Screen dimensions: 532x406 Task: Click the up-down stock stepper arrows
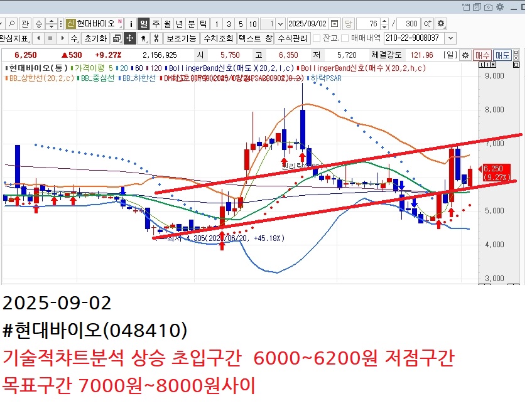pos(52,24)
